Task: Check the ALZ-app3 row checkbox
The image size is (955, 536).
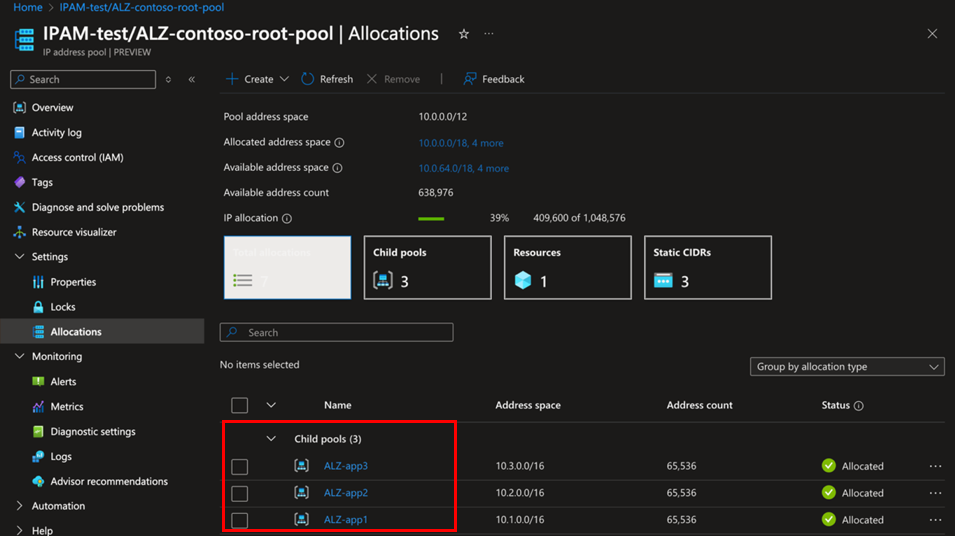Action: tap(239, 467)
